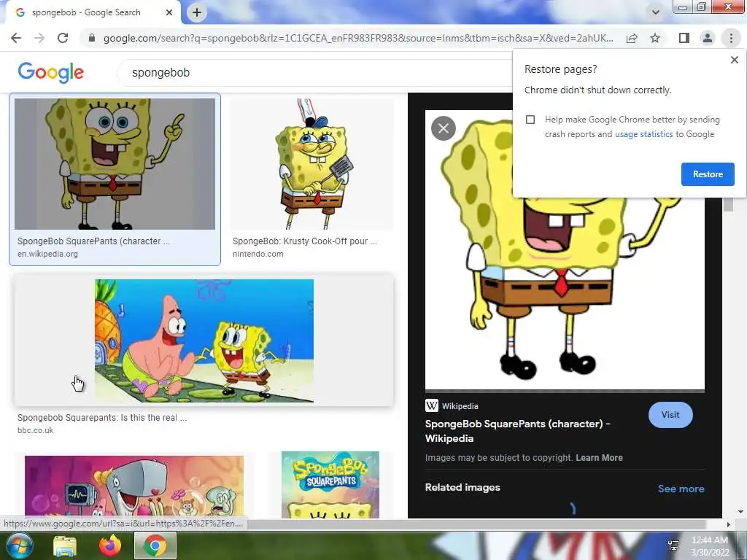This screenshot has height=560, width=747.
Task: Go back using the browser back arrow
Action: 16,38
